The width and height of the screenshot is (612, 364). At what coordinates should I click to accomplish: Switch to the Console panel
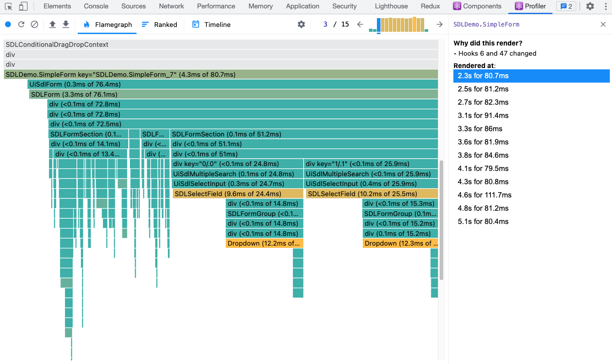pyautogui.click(x=95, y=6)
